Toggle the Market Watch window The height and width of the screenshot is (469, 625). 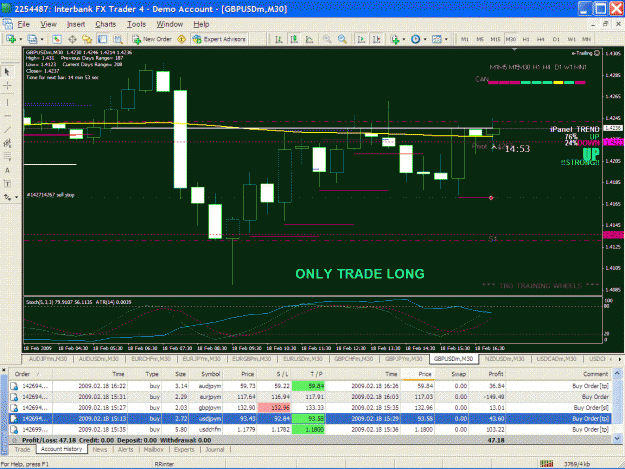[57, 39]
